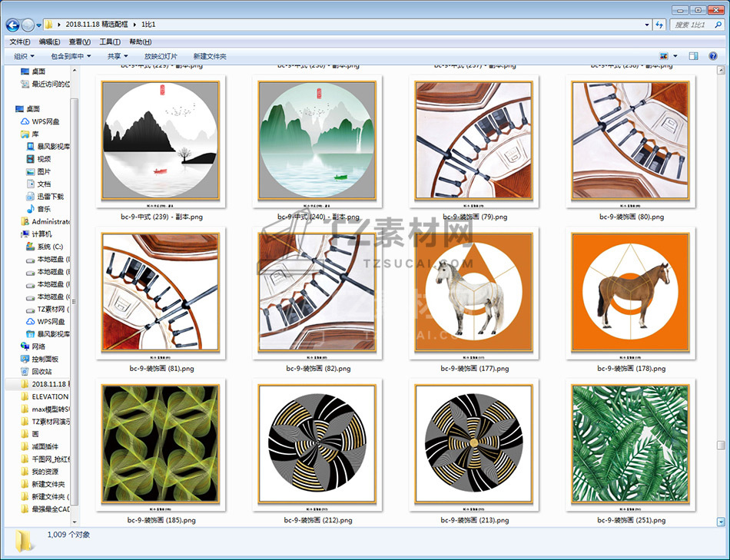Select 图片 library in sidebar

coord(38,171)
